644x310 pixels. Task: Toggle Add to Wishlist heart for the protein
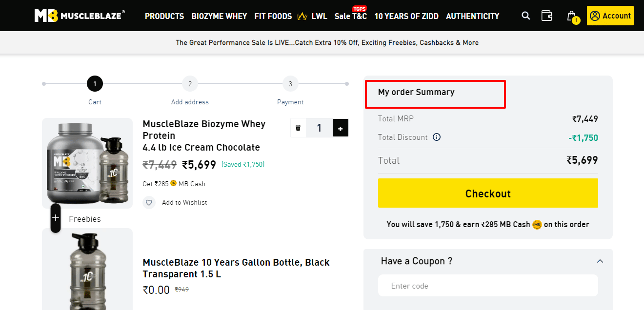tap(149, 202)
